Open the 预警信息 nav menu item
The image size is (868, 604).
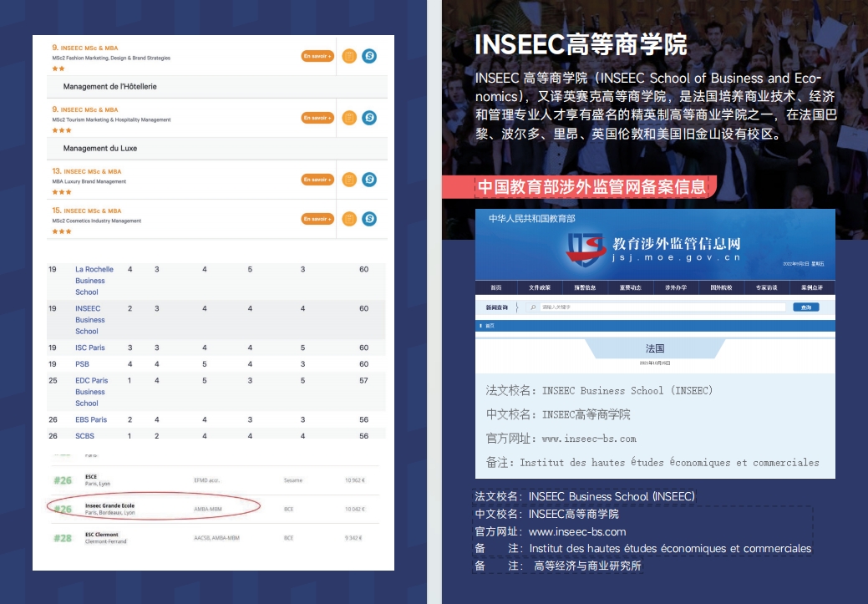pyautogui.click(x=585, y=288)
